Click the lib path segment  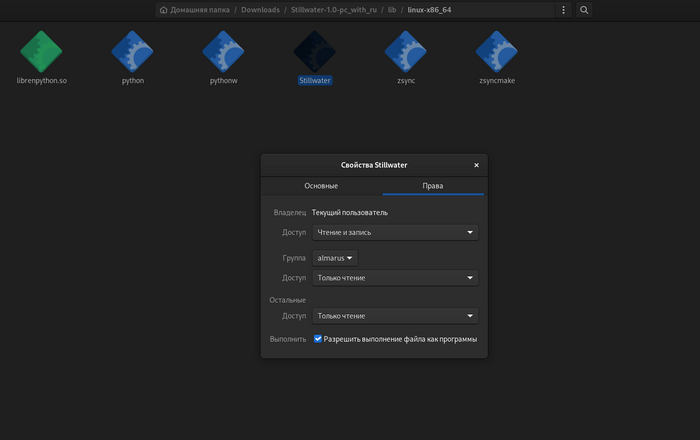(393, 10)
